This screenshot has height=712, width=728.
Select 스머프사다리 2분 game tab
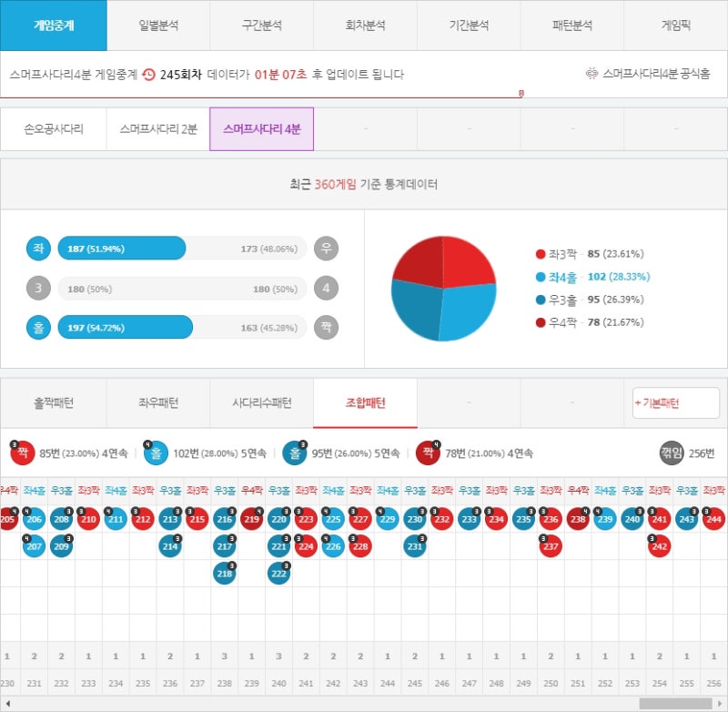tap(158, 128)
